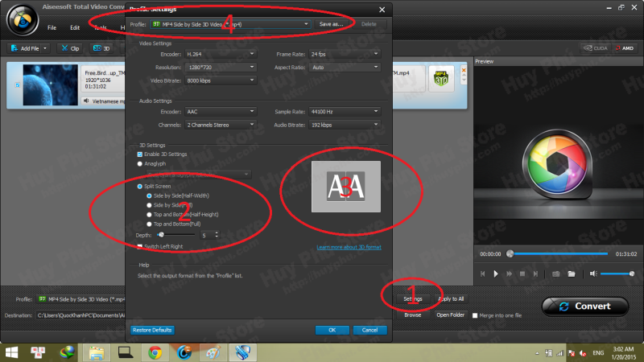644x362 pixels.
Task: Adjust the preview volume slider
Action: (617, 274)
